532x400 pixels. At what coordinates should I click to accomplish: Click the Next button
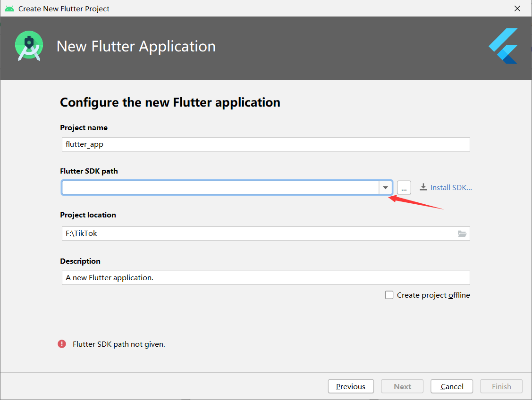(402, 386)
